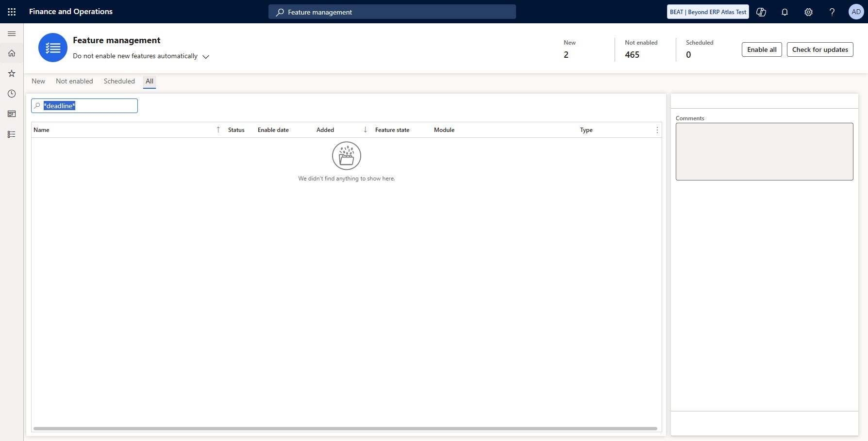Viewport: 868px width, 441px height.
Task: Click the Scheduled count tile showing 0
Action: coord(700,49)
